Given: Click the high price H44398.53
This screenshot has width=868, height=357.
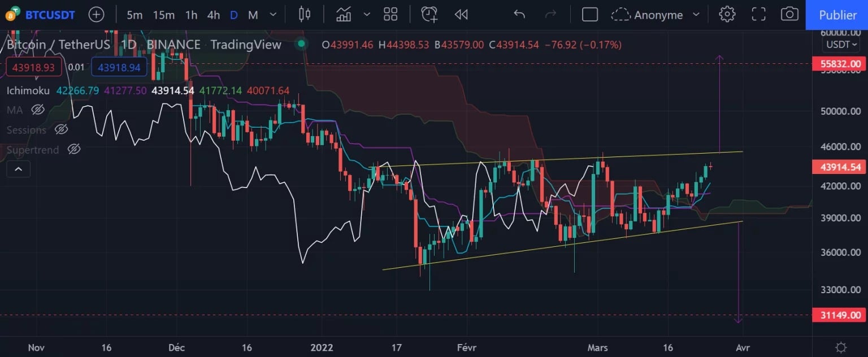Looking at the screenshot, I should pos(404,45).
